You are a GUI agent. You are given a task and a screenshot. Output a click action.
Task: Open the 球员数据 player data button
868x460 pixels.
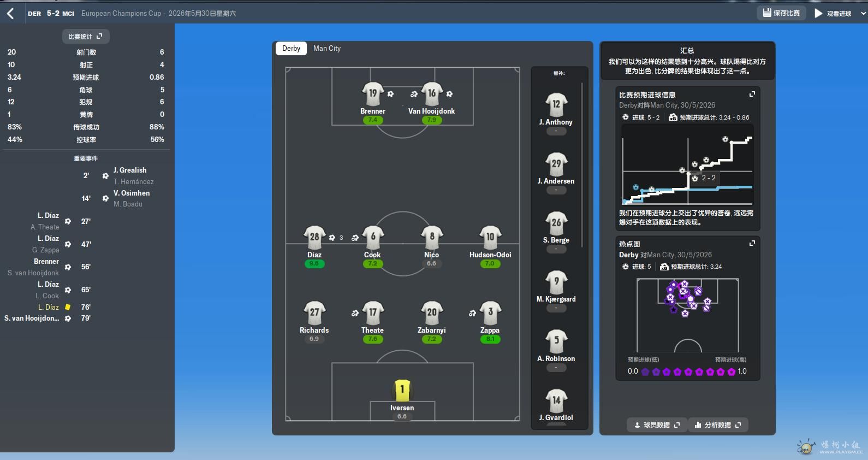tap(657, 425)
